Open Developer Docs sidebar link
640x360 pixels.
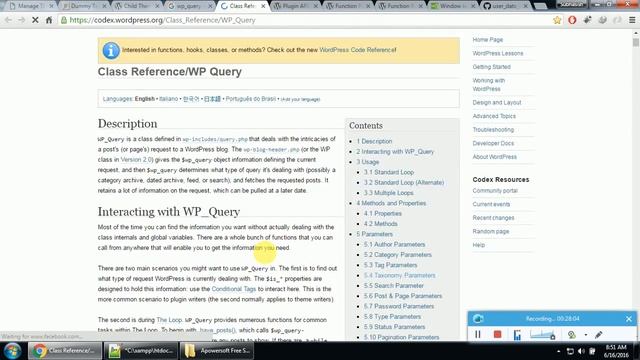pos(493,143)
